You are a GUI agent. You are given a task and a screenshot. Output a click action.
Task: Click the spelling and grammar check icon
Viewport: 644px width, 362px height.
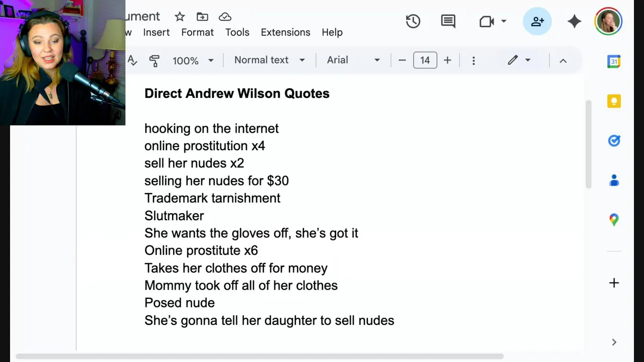132,60
